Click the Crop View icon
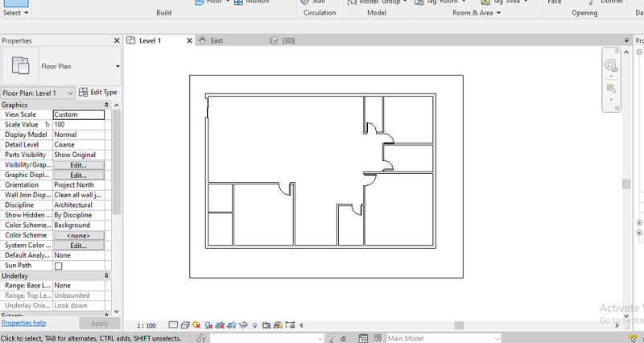 point(220,325)
